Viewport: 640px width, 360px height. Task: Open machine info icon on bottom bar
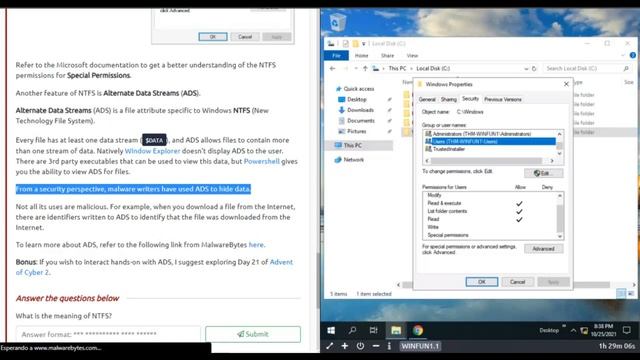click(389, 346)
